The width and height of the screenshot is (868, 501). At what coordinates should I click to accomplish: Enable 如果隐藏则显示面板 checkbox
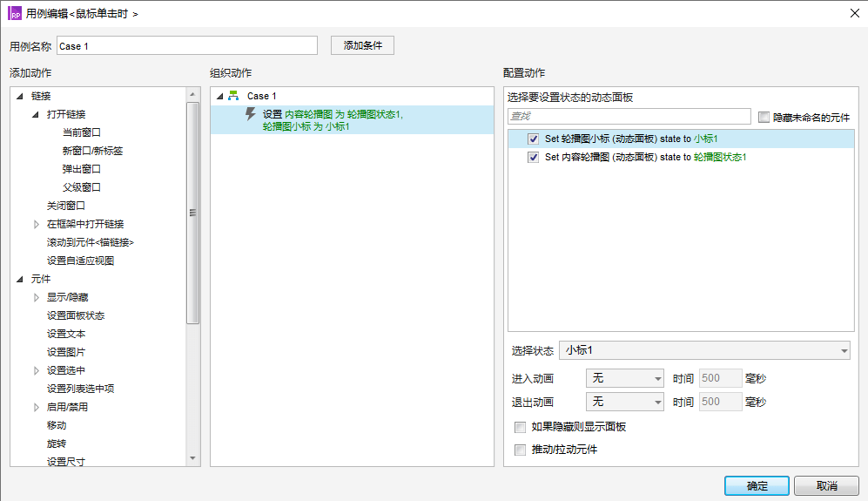pos(520,427)
